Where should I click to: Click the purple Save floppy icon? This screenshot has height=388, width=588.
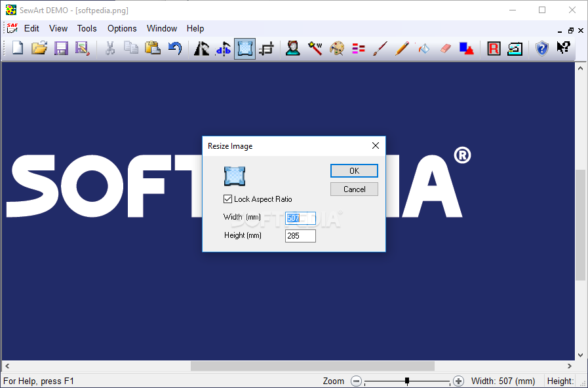click(x=61, y=48)
